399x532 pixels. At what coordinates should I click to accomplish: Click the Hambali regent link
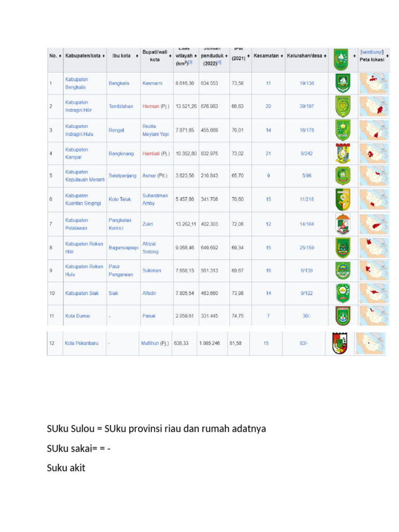pos(151,154)
